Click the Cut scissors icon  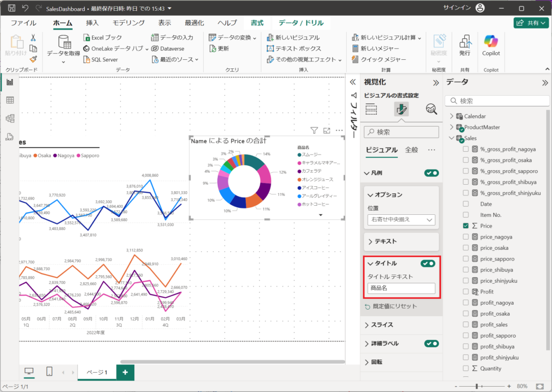pyautogui.click(x=33, y=38)
